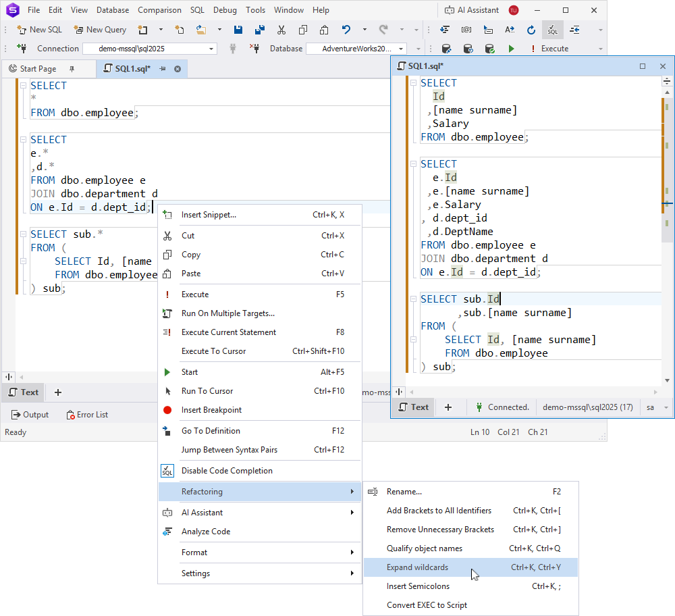The height and width of the screenshot is (616, 675).
Task: Click the New Document icon with star
Action: pos(180,30)
